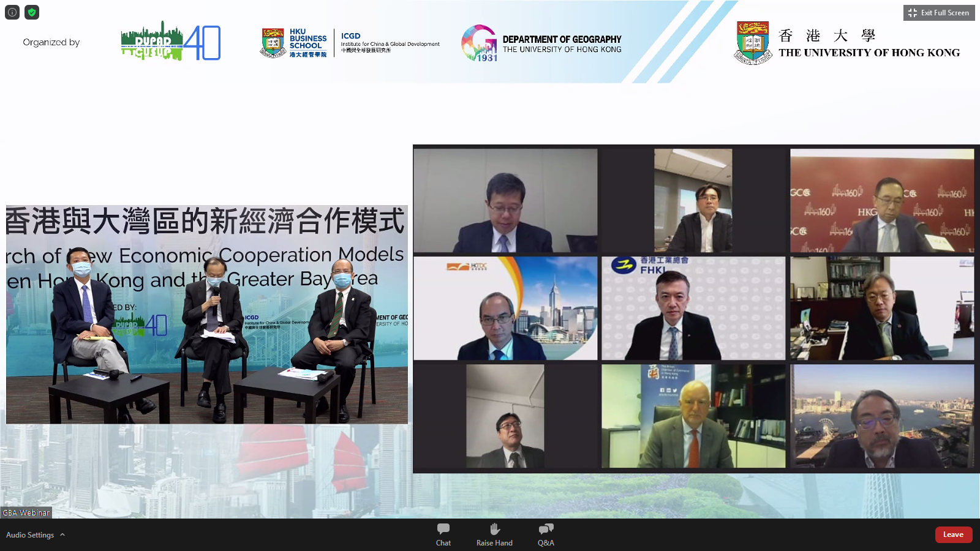
Task: Click the DUPAD 40 logo
Action: pyautogui.click(x=170, y=42)
